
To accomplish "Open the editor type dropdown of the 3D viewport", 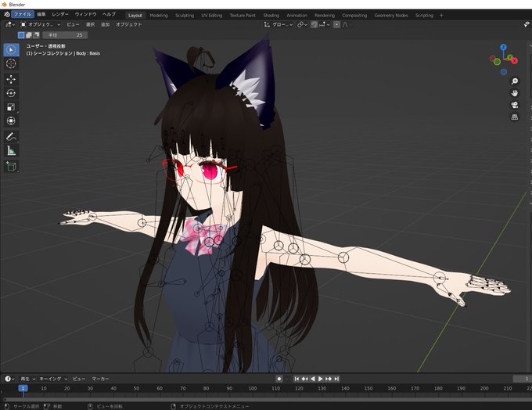I will [10, 24].
